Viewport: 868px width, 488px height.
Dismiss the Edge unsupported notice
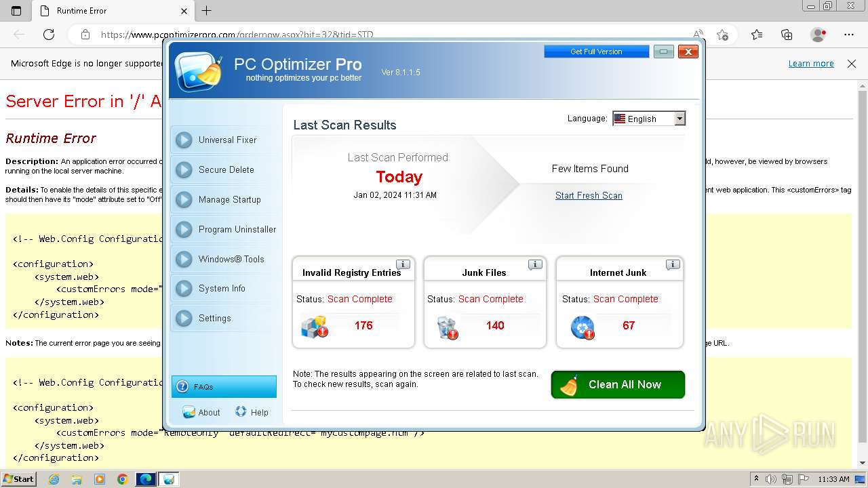[x=852, y=63]
